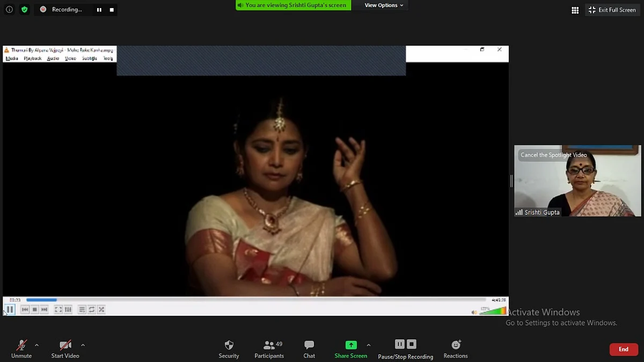Seek within the VLC progress bar
This screenshot has height=362, width=644.
256,300
